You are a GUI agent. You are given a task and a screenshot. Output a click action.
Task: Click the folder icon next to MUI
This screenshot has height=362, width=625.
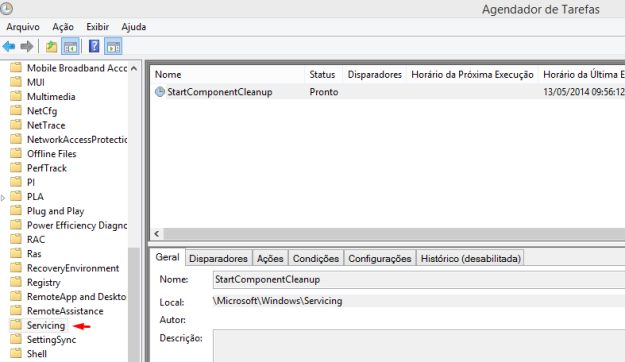[16, 82]
